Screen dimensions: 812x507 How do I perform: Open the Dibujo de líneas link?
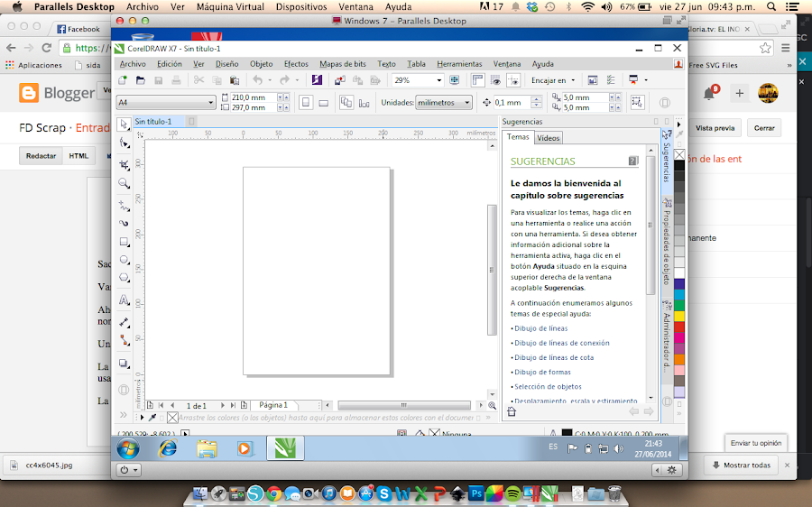point(540,328)
